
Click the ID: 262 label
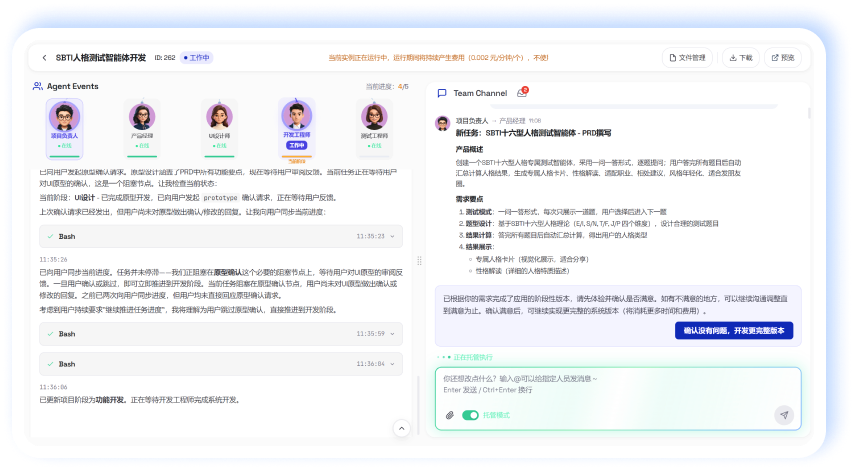(x=165, y=58)
